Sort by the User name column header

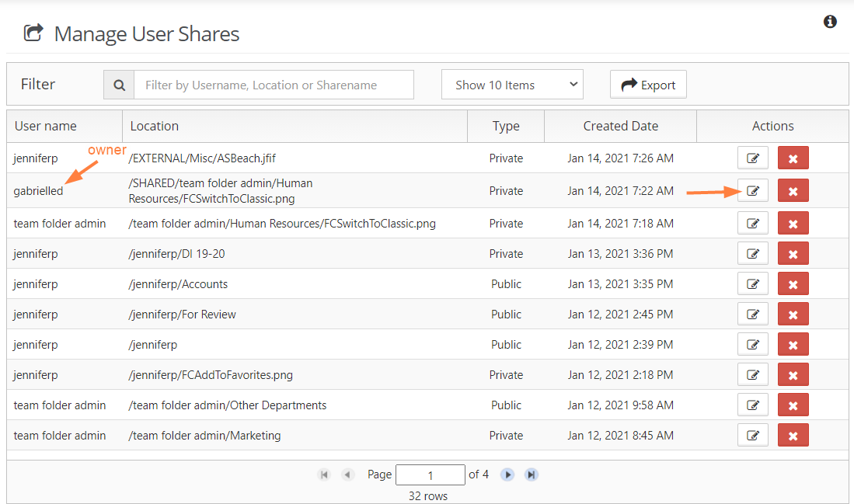point(46,126)
